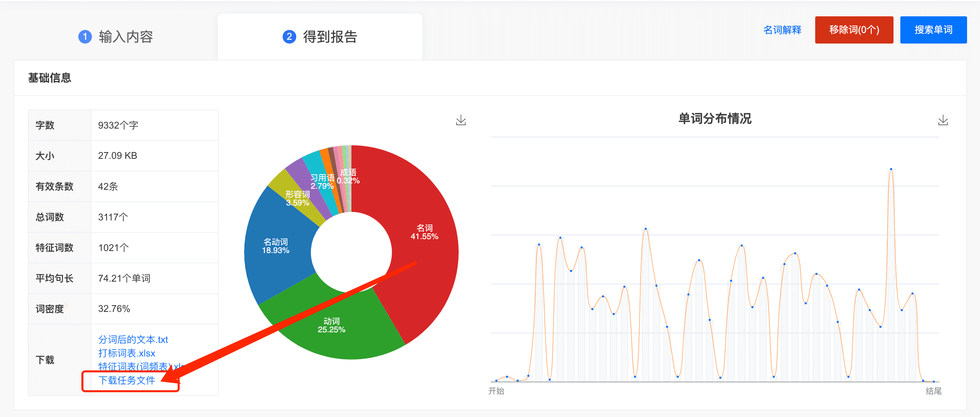The height and width of the screenshot is (417, 980).
Task: Click the 结尾 axis label
Action: [x=933, y=391]
